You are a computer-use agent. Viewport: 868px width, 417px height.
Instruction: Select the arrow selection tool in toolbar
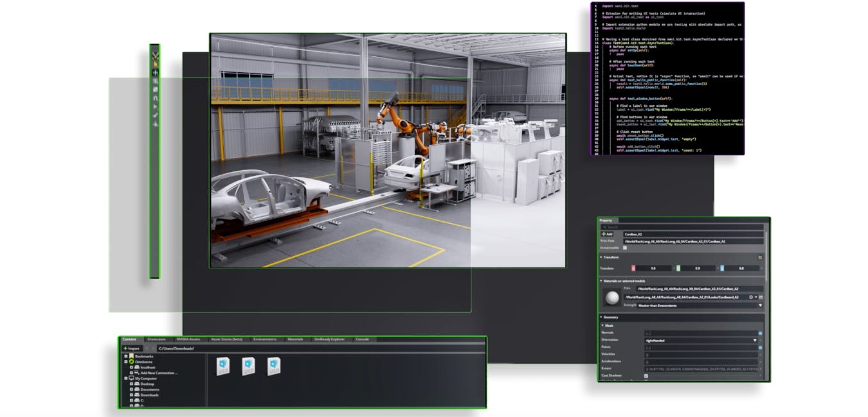pos(155,64)
